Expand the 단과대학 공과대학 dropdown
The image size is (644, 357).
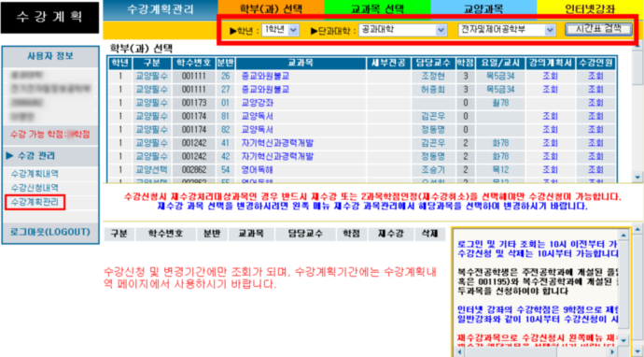tap(402, 30)
